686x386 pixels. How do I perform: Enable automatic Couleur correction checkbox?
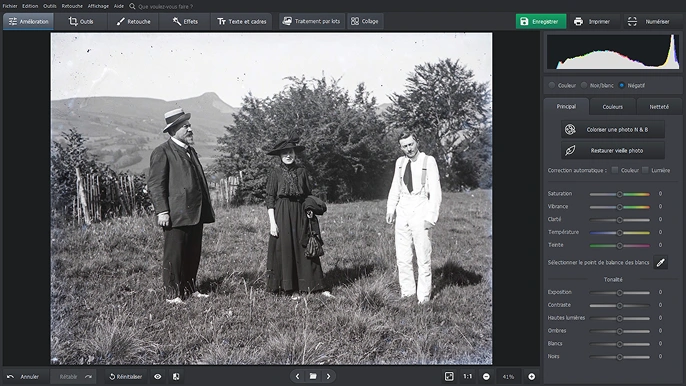(x=615, y=170)
